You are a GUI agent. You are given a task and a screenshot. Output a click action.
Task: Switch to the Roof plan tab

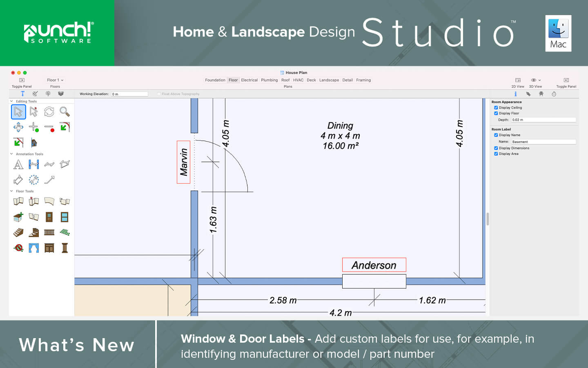click(x=285, y=80)
